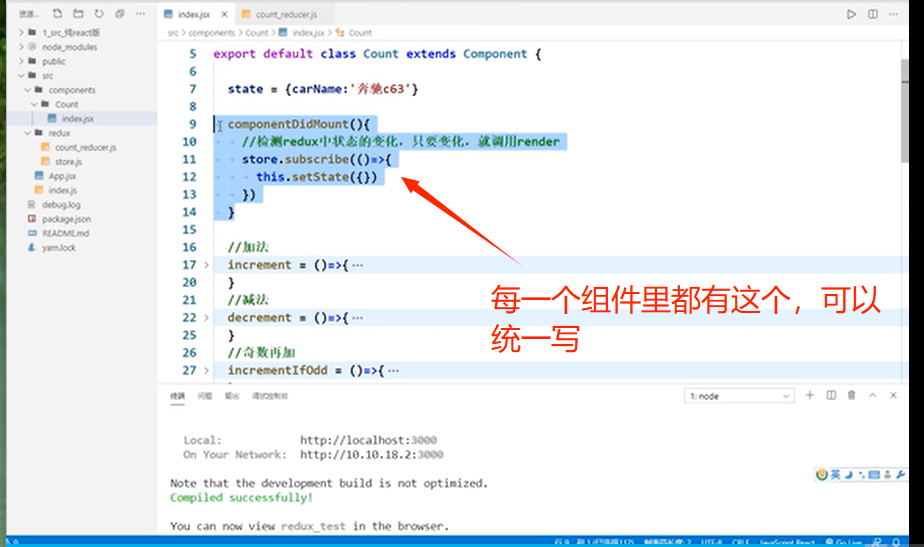Collapse all folders in explorer

pos(120,14)
